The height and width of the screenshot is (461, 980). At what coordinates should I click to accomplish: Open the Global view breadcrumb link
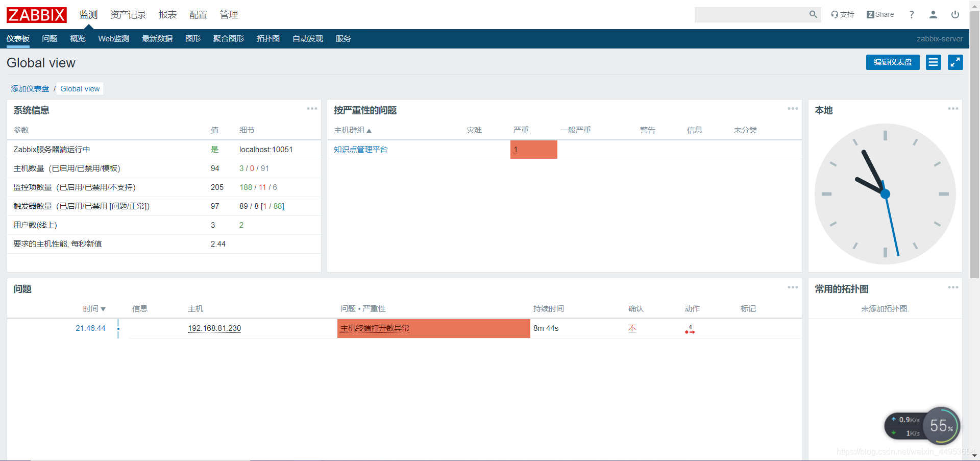click(80, 89)
